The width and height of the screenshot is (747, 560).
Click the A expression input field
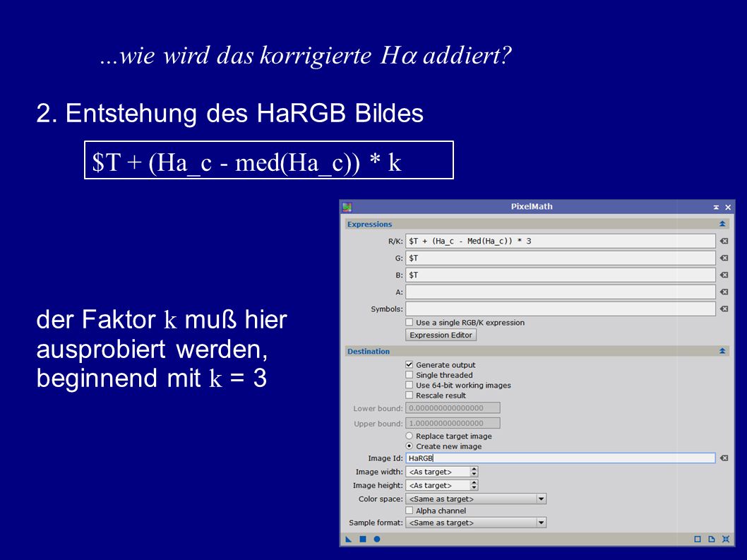(x=561, y=292)
